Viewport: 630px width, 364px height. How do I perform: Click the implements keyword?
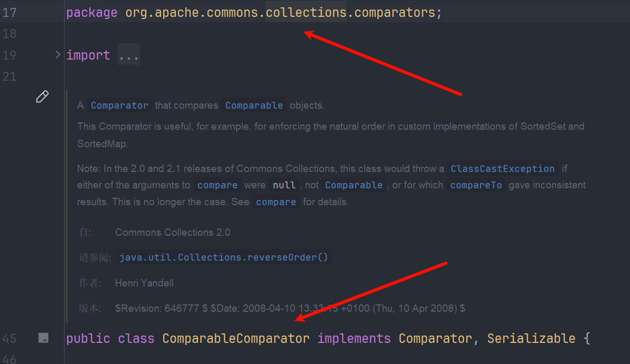tap(354, 339)
